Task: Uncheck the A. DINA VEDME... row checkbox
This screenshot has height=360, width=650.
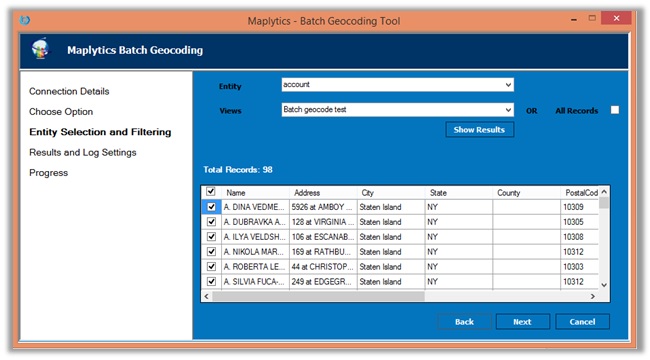Action: (x=211, y=207)
